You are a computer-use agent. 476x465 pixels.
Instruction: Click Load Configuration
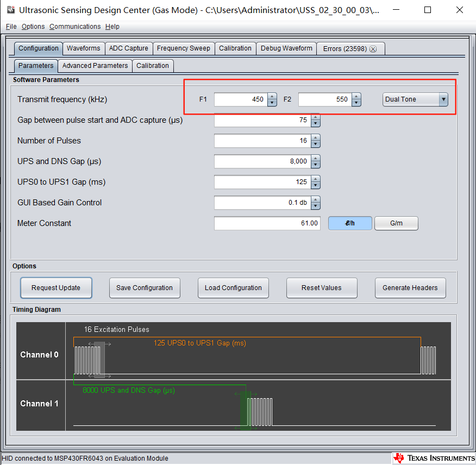(233, 288)
